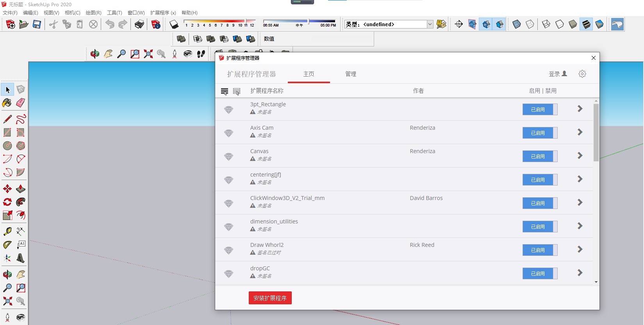
Task: Open the 扩展程序 menu
Action: [163, 13]
